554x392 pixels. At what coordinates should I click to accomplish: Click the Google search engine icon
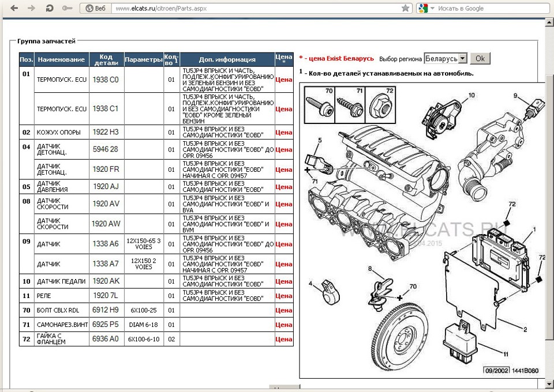click(x=422, y=8)
